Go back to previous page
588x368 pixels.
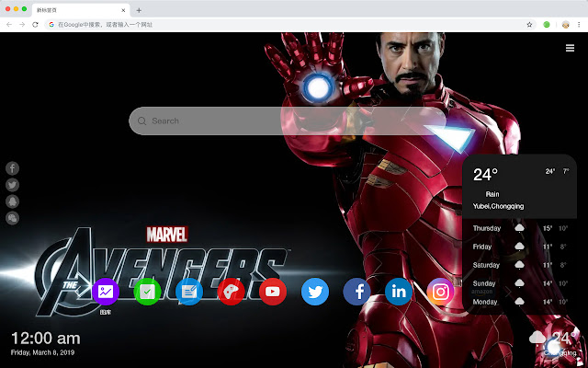coord(9,25)
